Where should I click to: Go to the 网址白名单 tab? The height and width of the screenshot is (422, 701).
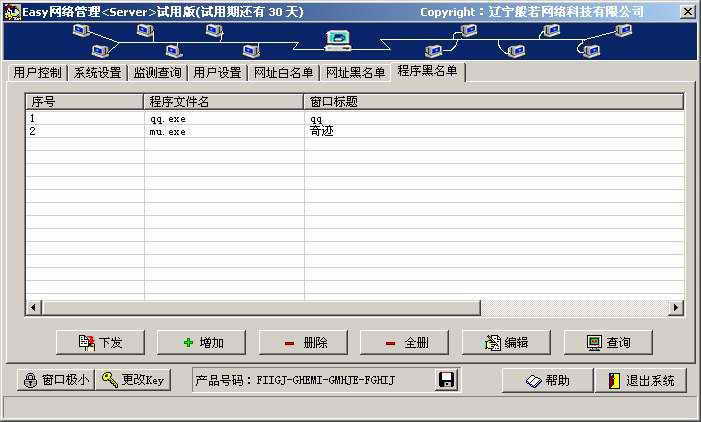tap(283, 73)
